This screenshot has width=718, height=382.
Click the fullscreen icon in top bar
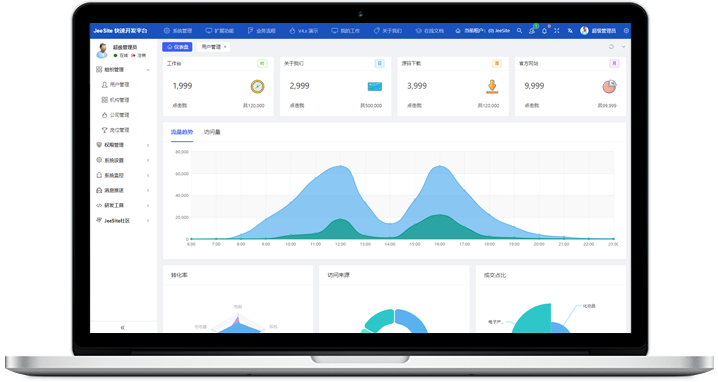point(557,31)
